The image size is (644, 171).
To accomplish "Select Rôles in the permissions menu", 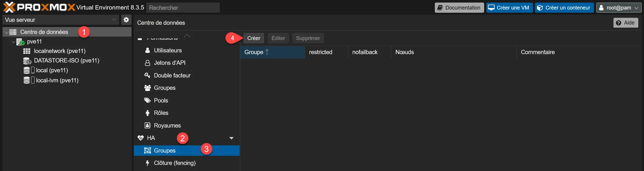I will click(x=161, y=113).
